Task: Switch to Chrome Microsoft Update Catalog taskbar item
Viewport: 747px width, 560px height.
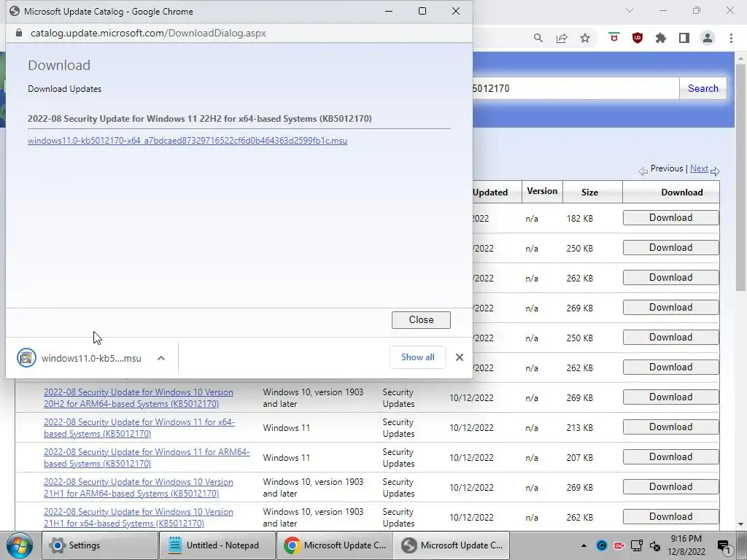Action: (x=334, y=545)
